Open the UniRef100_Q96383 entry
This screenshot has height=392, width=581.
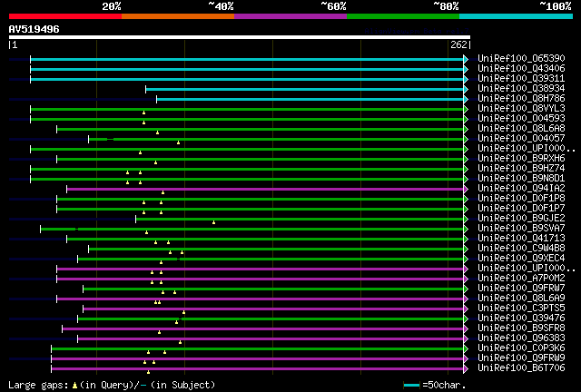(521, 338)
